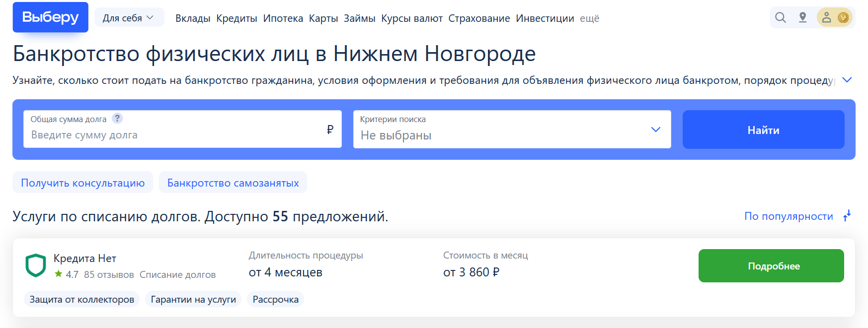The width and height of the screenshot is (868, 328).
Task: Click the ruble sign in sum field
Action: pyautogui.click(x=330, y=130)
